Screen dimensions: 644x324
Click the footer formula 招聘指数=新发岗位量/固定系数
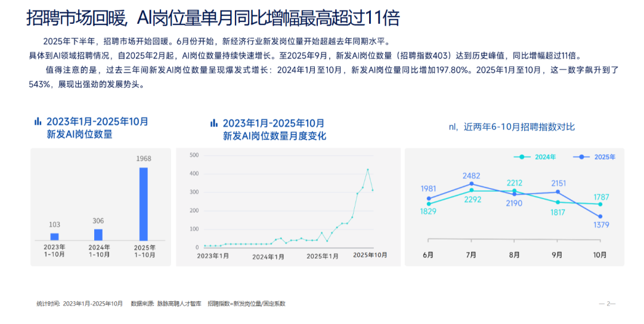(x=246, y=304)
